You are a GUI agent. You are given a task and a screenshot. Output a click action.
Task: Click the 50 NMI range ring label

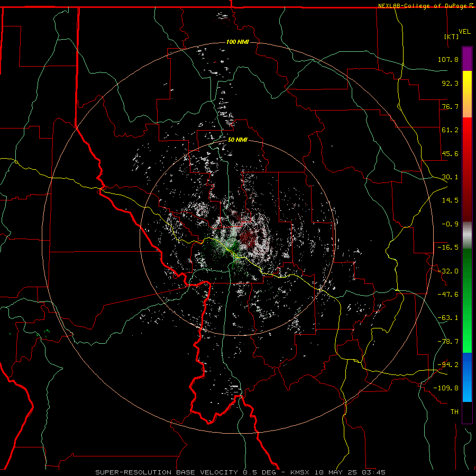click(x=237, y=140)
